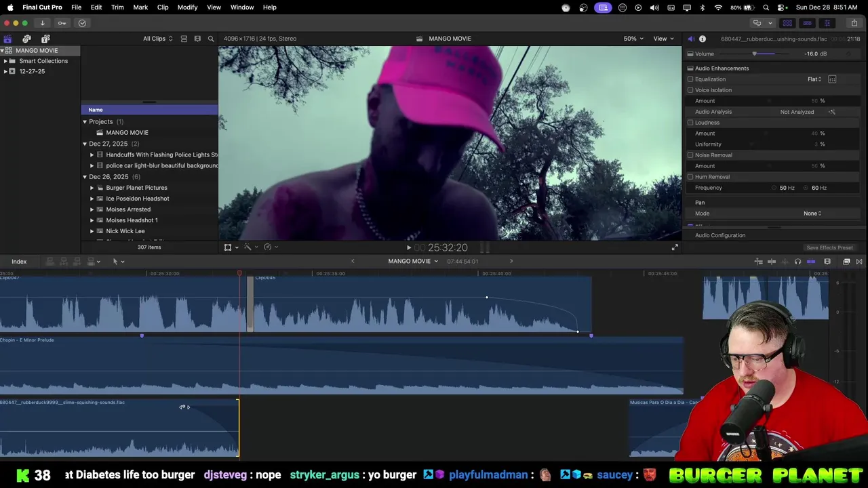Viewport: 868px width, 488px height.
Task: Open the retiming speedometer menu
Action: (270, 247)
